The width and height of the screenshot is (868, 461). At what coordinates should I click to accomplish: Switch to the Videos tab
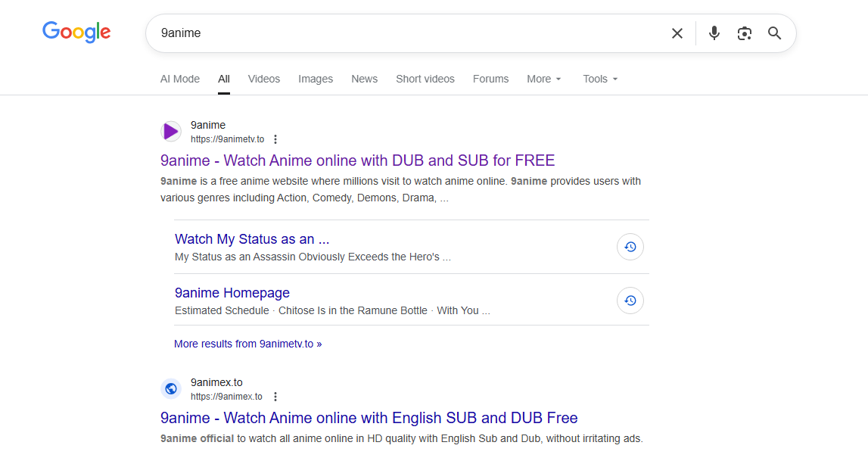pos(264,79)
